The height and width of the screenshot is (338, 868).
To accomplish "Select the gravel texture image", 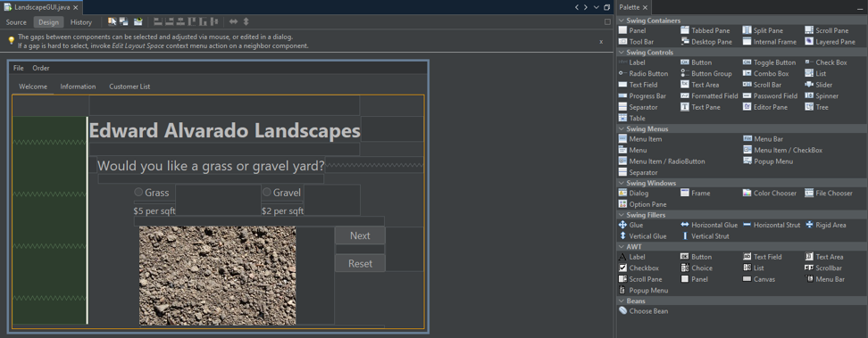I will coord(218,276).
